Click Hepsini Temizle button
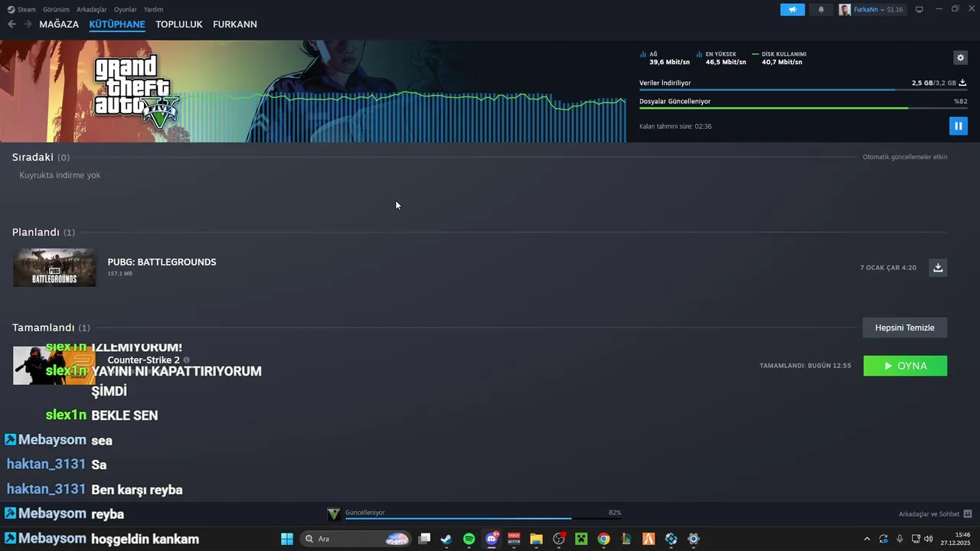 tap(905, 328)
